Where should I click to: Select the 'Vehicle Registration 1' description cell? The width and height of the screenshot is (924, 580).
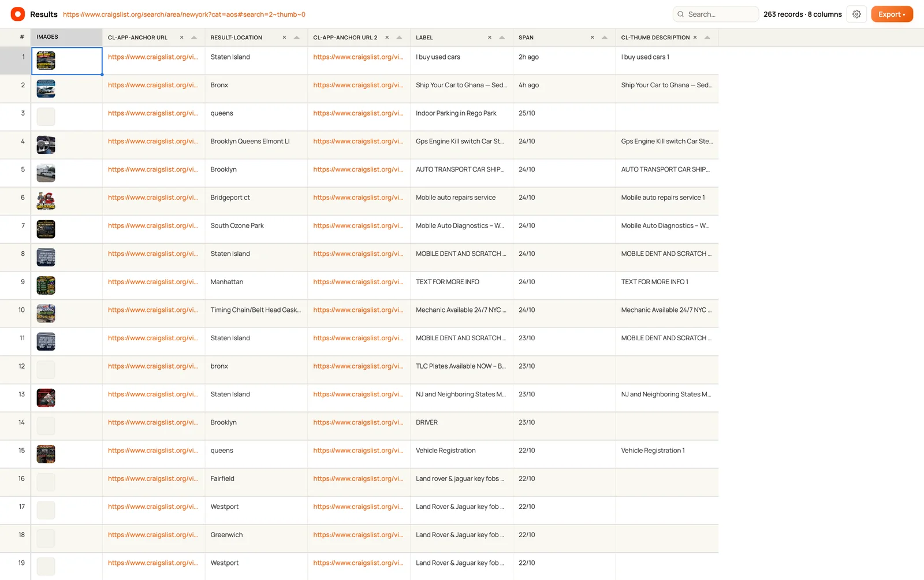click(x=667, y=454)
